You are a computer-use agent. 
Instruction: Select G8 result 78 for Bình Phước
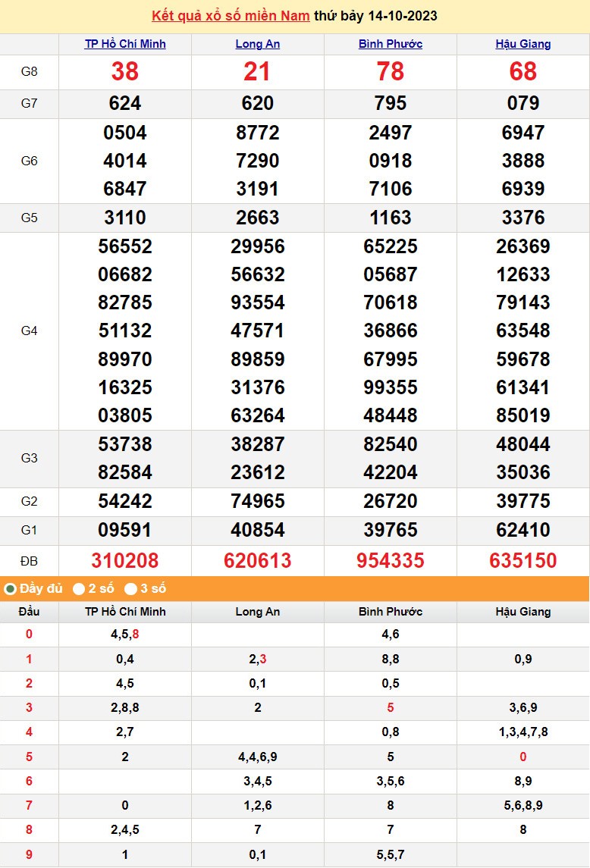(391, 72)
